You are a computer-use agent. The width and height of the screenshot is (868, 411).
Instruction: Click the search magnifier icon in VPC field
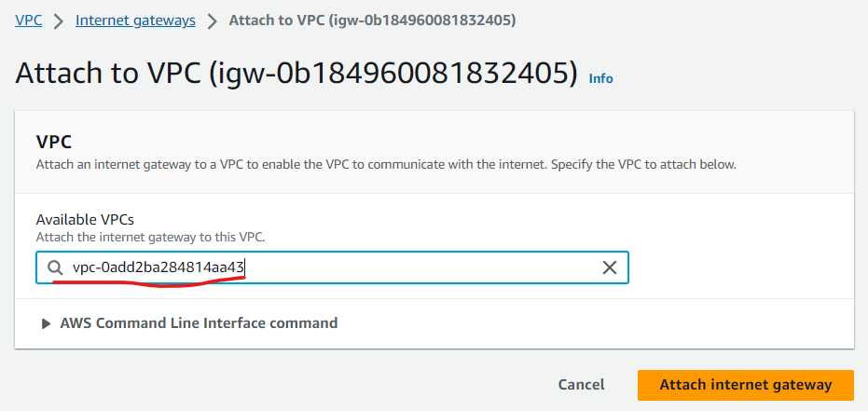(55, 268)
